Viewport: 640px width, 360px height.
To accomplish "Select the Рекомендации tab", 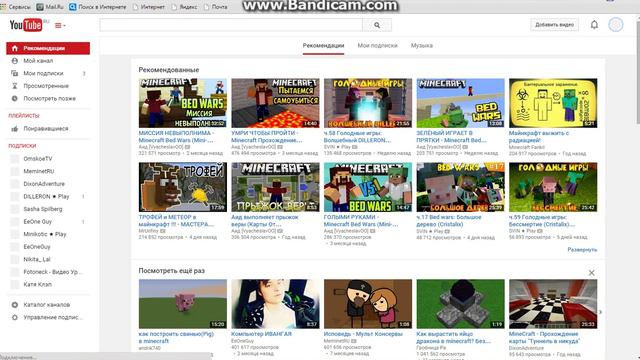I will (323, 46).
